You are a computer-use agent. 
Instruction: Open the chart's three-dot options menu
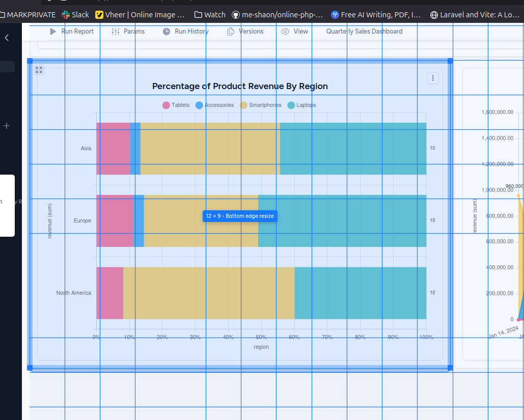[x=433, y=78]
